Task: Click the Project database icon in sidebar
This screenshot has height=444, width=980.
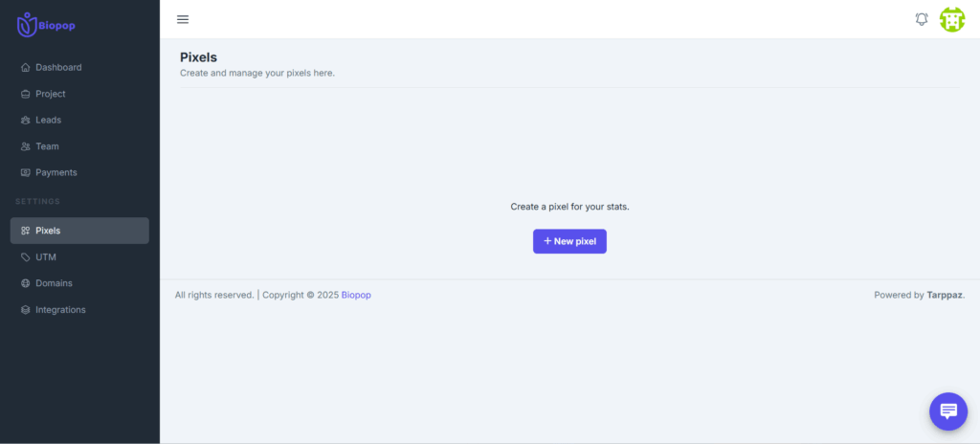Action: pos(26,94)
